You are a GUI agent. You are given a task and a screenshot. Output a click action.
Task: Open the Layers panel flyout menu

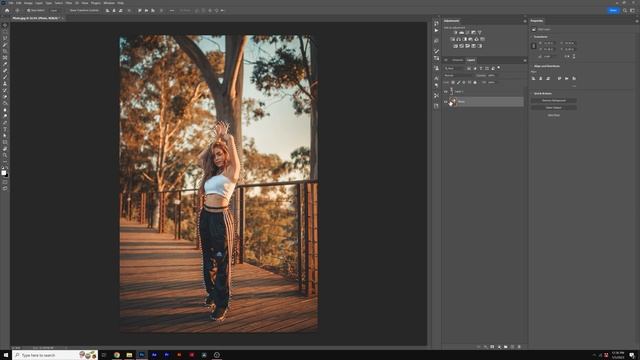click(x=525, y=60)
